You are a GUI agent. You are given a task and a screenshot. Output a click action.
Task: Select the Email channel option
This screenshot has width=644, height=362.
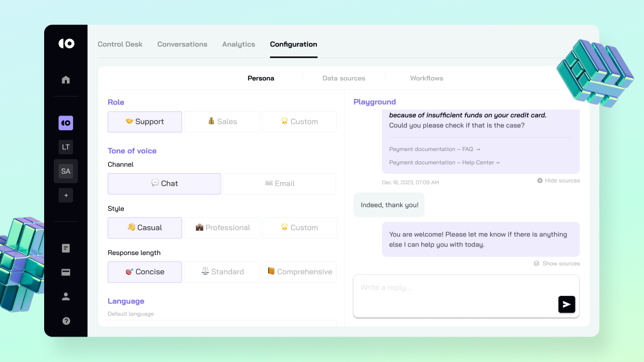point(280,183)
